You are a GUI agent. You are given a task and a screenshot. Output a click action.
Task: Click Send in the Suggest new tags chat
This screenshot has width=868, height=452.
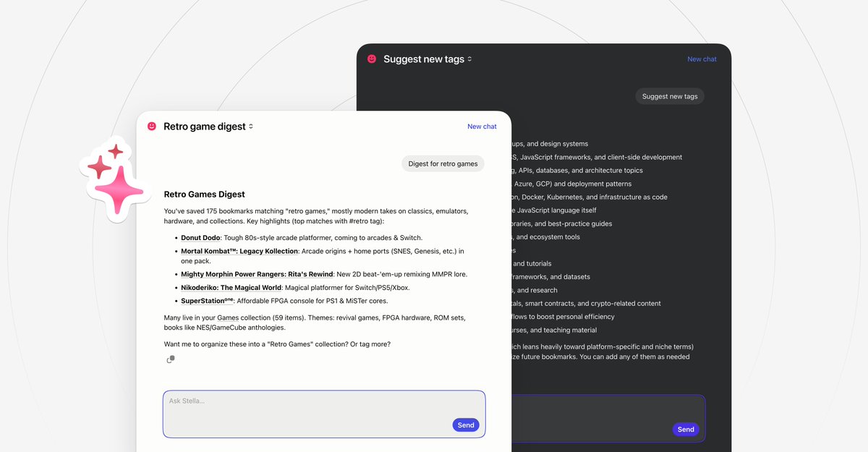686,429
